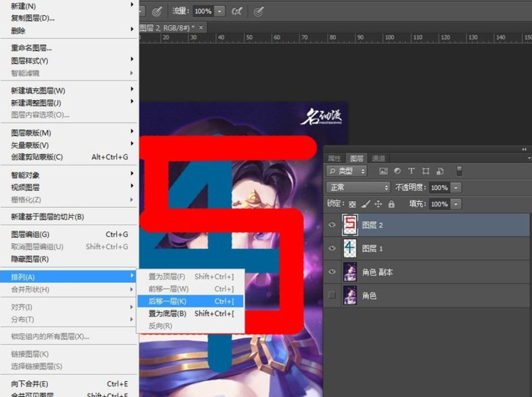
Task: Show the hidden 角色 layer
Action: [331, 294]
